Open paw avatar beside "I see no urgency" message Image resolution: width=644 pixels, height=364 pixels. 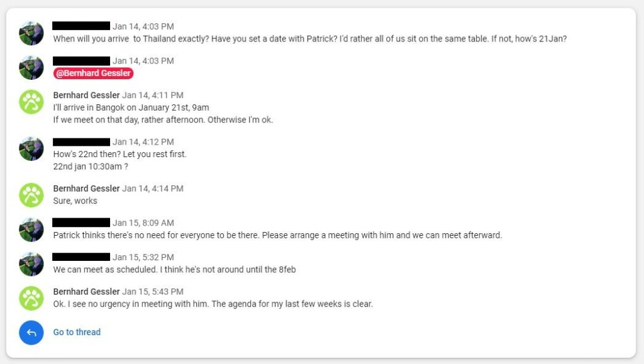point(31,298)
